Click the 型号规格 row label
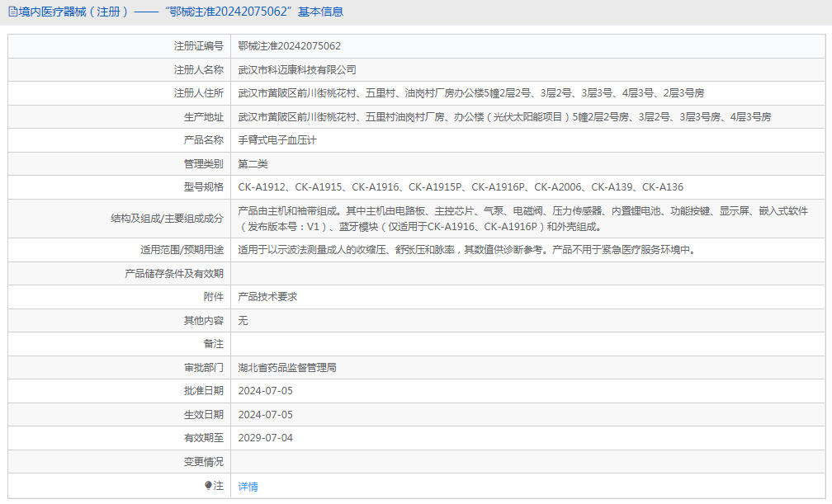The height and width of the screenshot is (504, 832). pyautogui.click(x=203, y=187)
